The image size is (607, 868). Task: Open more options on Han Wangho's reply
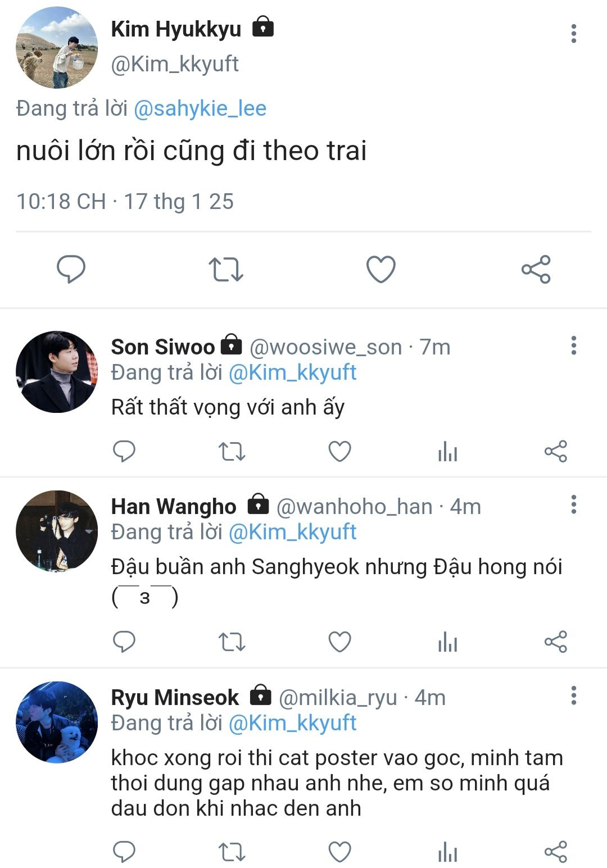tap(574, 505)
